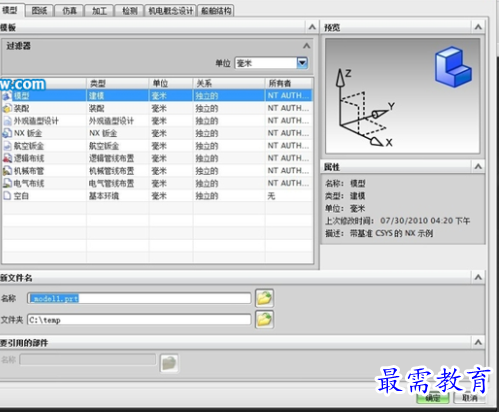The image size is (499, 412).
Task: Sort by the 关系 column header
Action: (229, 83)
